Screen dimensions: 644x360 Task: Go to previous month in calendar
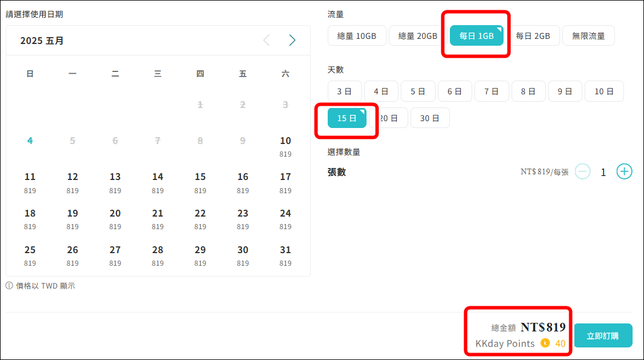click(266, 40)
